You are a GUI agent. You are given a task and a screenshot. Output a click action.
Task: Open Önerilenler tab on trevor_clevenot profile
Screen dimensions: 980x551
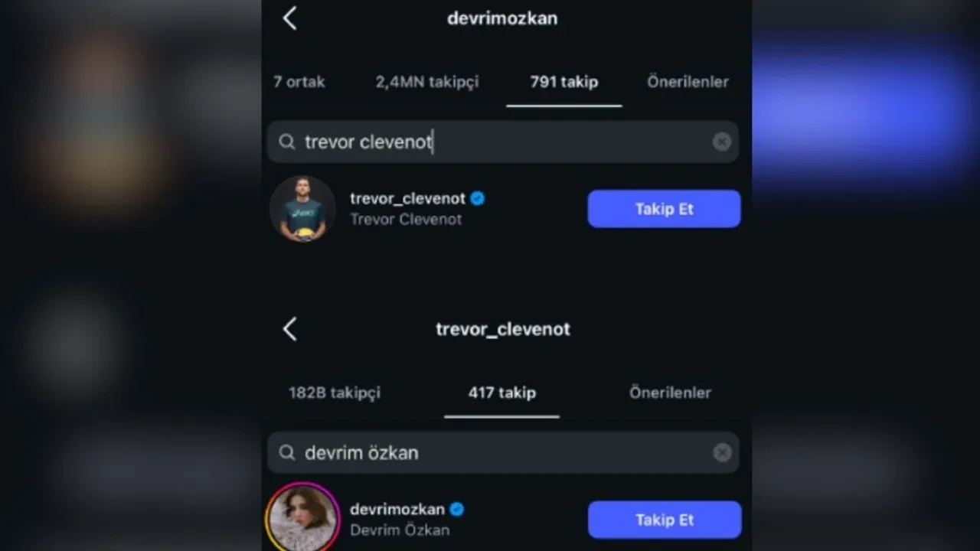669,393
